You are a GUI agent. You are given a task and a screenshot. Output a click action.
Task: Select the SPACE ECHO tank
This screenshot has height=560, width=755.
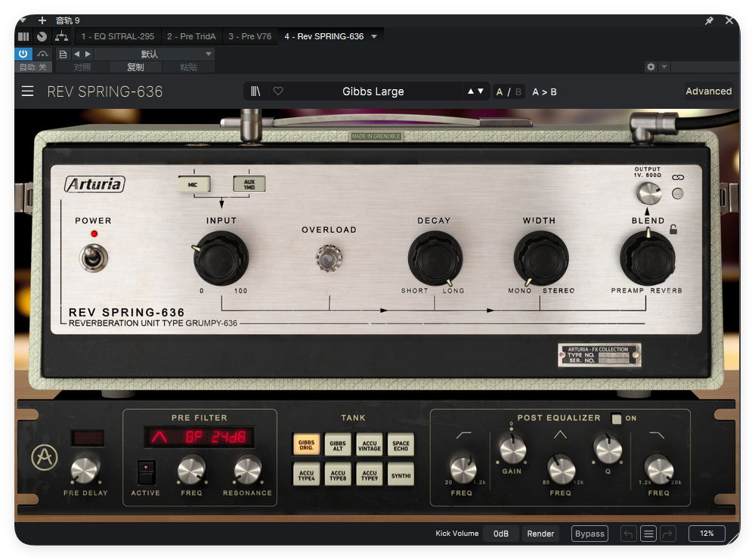pyautogui.click(x=401, y=444)
